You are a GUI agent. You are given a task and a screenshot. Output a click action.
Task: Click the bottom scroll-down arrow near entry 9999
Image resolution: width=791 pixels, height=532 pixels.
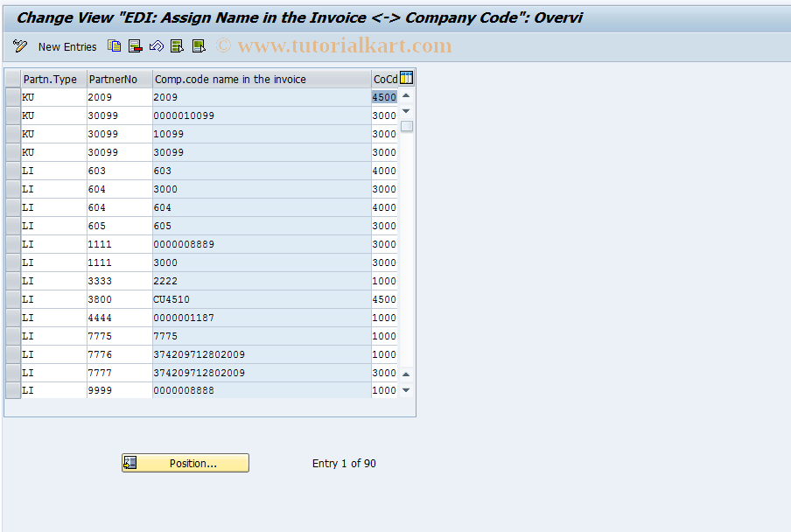405,390
